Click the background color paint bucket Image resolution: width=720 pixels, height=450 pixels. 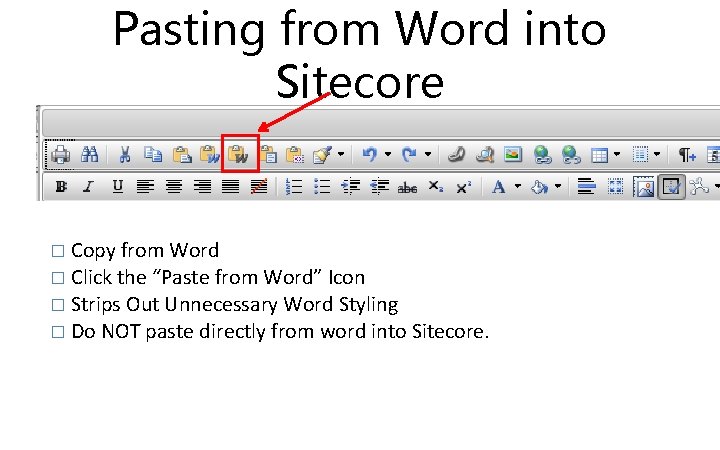[x=540, y=187]
